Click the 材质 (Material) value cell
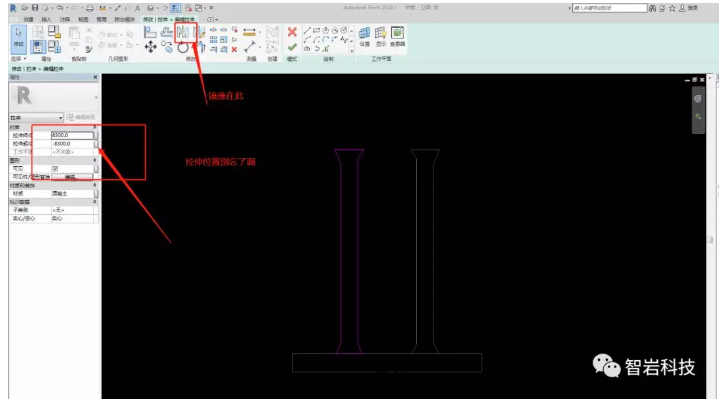727x408 pixels. pos(72,193)
